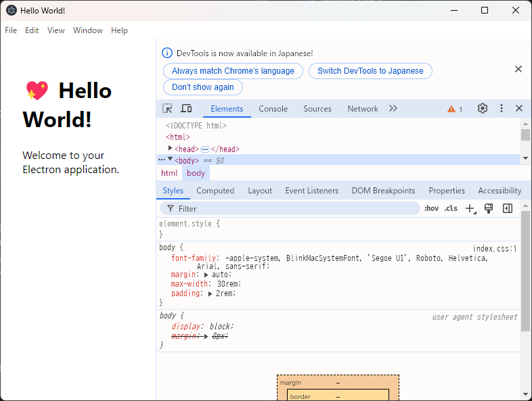Open the Elements tab

click(x=227, y=109)
